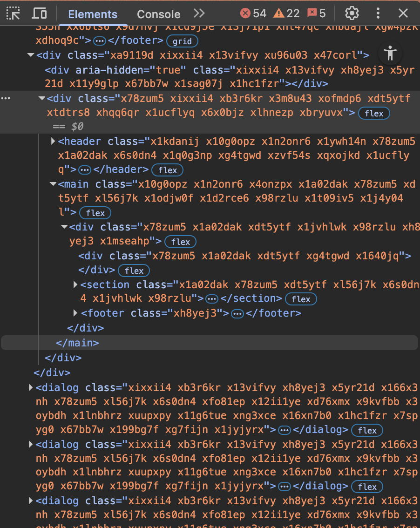The width and height of the screenshot is (420, 528).
Task: Expand the footer class xh8yej3 node
Action: coord(75,313)
